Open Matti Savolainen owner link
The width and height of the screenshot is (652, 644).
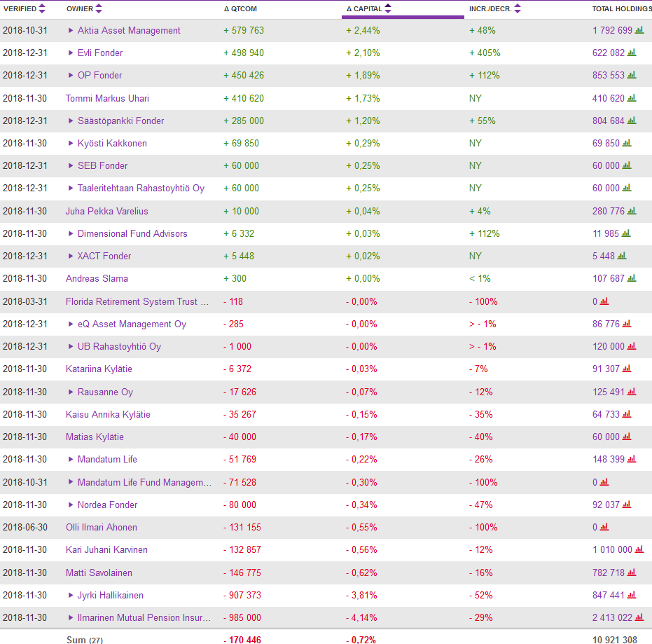click(x=99, y=573)
